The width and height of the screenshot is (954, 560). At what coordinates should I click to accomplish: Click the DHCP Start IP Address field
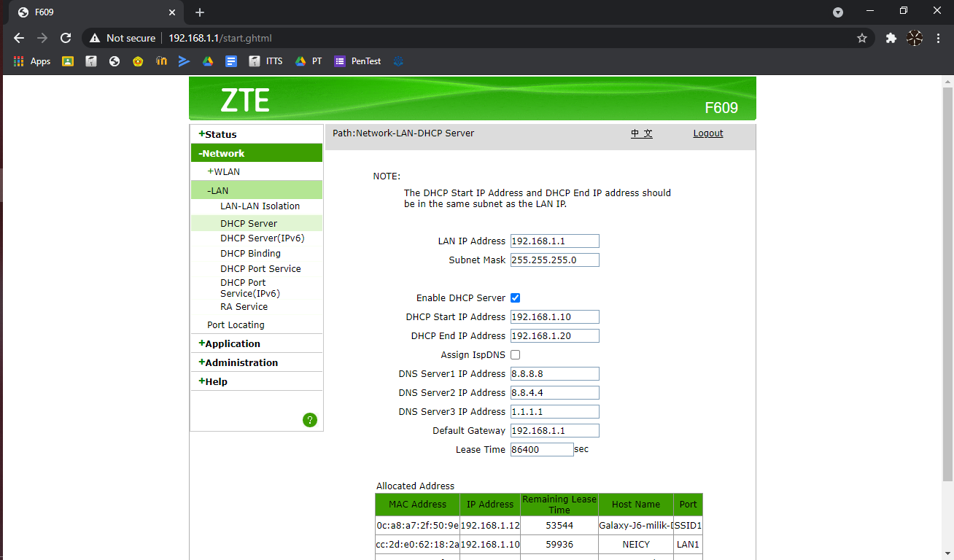tap(555, 317)
